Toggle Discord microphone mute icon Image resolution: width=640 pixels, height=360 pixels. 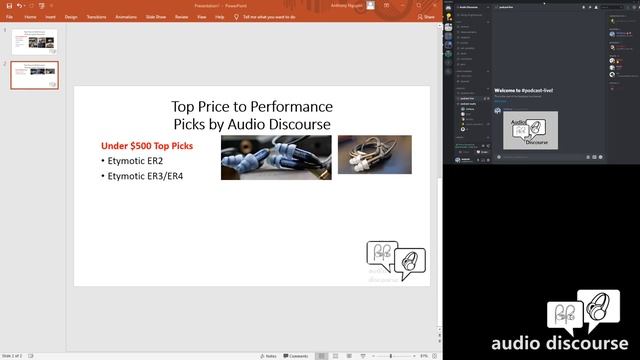pyautogui.click(x=478, y=160)
